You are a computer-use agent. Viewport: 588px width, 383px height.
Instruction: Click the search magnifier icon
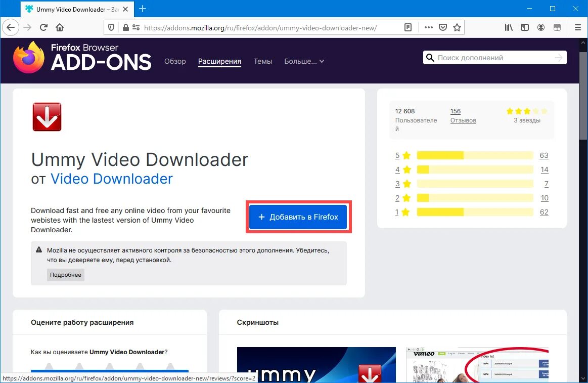click(430, 58)
